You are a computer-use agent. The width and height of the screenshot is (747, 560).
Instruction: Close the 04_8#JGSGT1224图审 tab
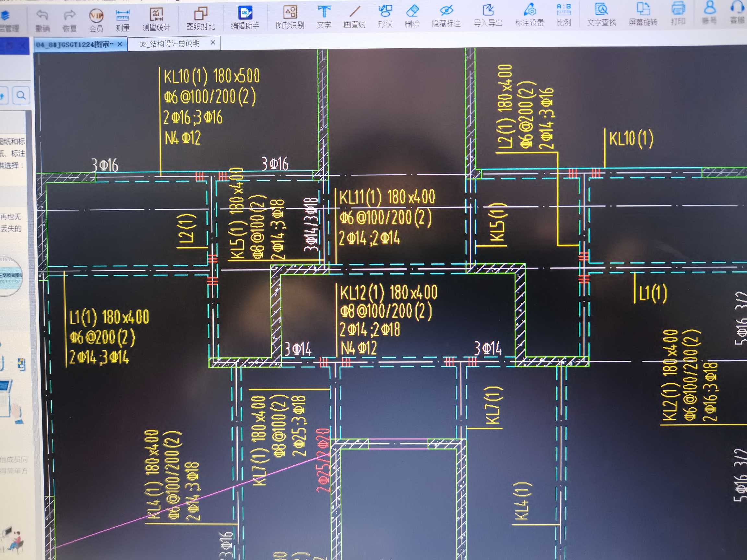tap(120, 44)
